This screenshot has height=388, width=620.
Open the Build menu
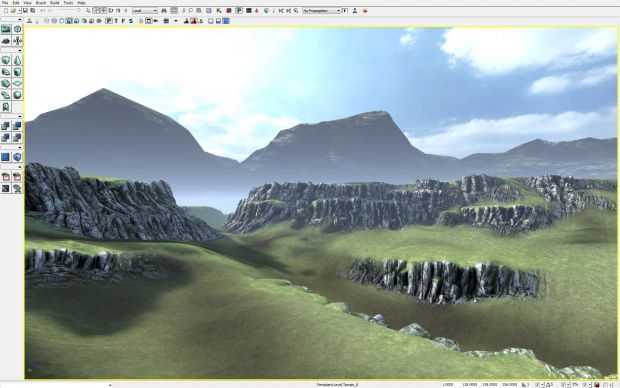(x=55, y=3)
